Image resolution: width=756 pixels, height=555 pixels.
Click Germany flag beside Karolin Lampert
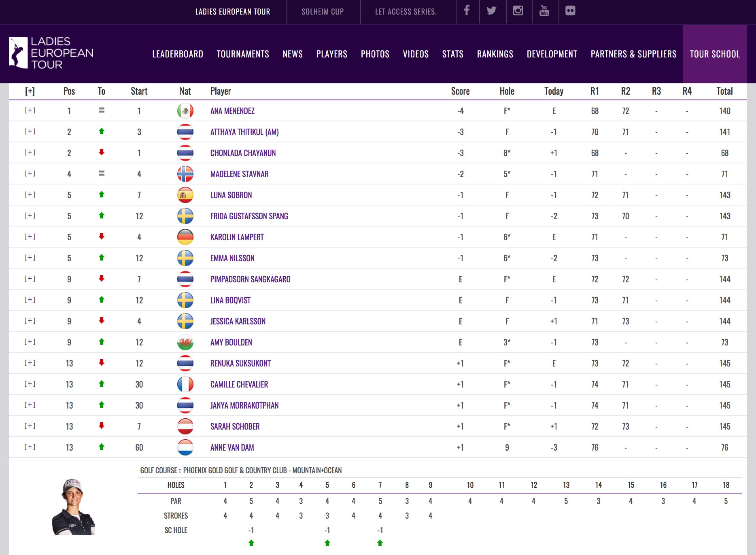tap(185, 237)
